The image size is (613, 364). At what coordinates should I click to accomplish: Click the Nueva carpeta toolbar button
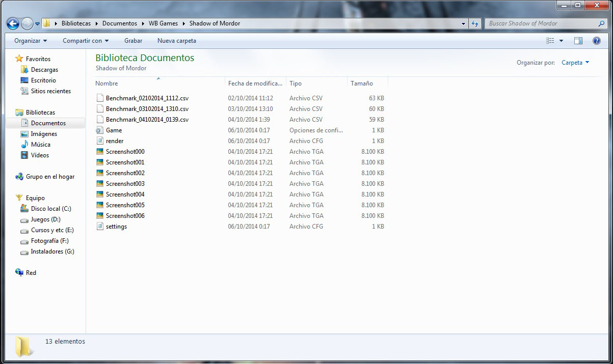coord(177,41)
